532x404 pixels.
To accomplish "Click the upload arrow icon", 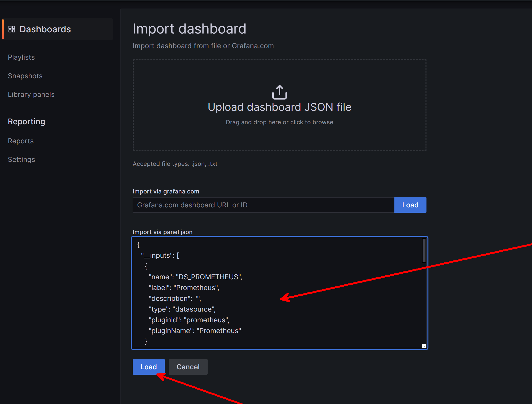I will [x=279, y=92].
